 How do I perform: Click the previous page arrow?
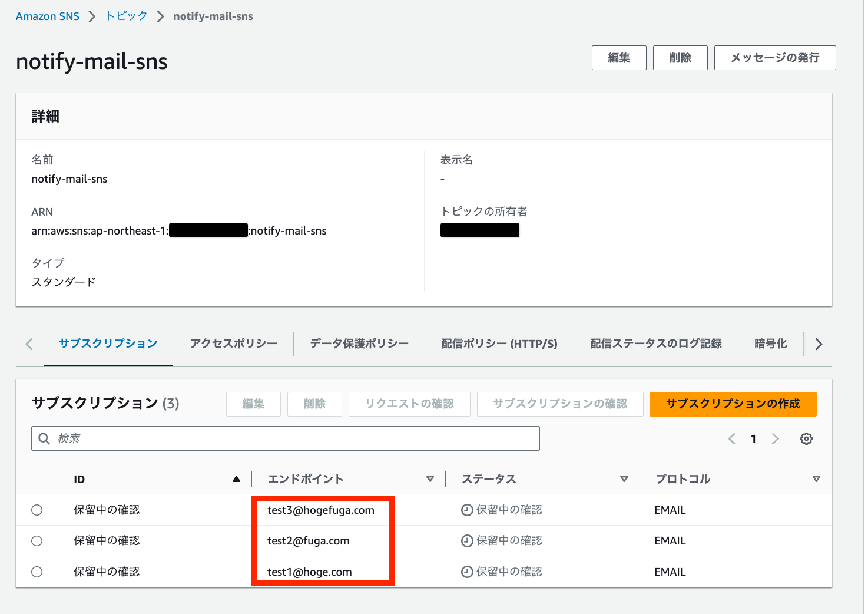point(731,438)
